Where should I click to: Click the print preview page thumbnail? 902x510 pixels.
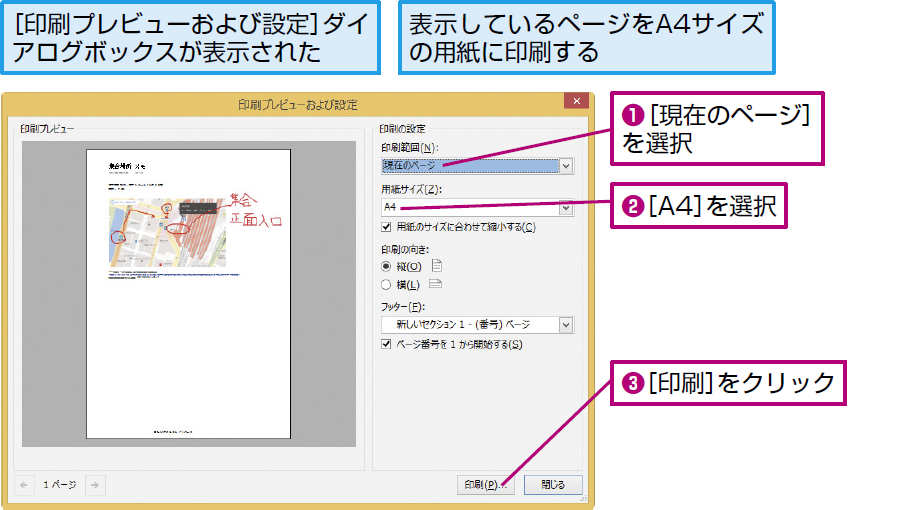click(189, 294)
